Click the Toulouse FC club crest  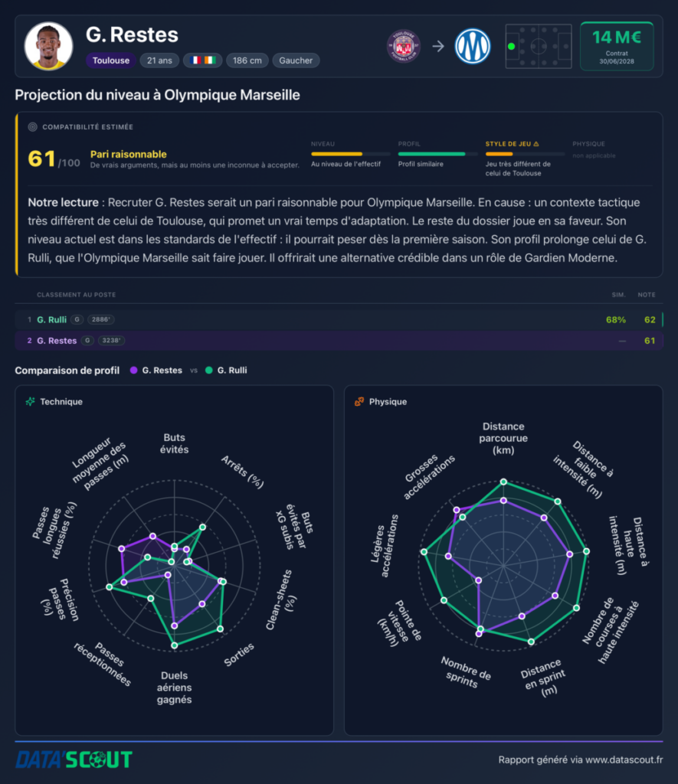tap(404, 47)
